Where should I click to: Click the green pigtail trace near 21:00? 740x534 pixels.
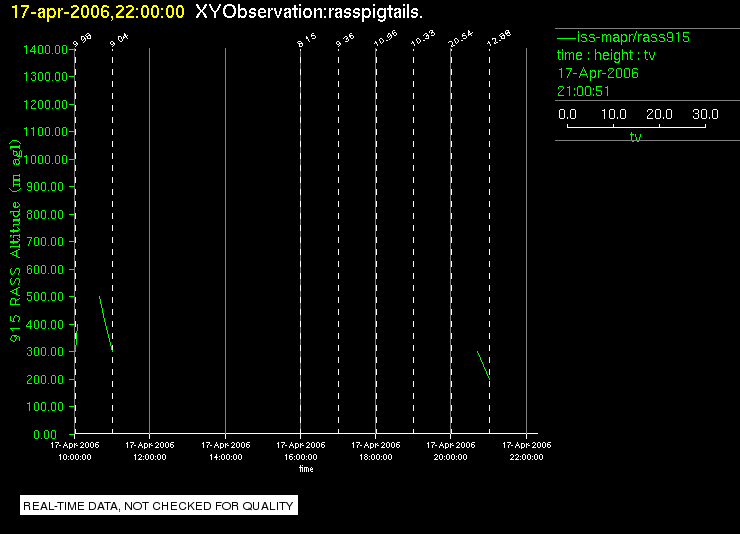coord(483,365)
